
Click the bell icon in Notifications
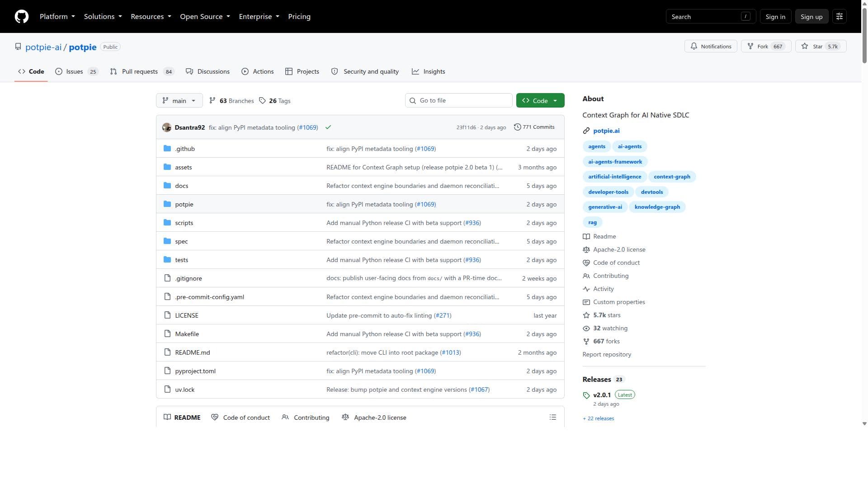(x=694, y=47)
